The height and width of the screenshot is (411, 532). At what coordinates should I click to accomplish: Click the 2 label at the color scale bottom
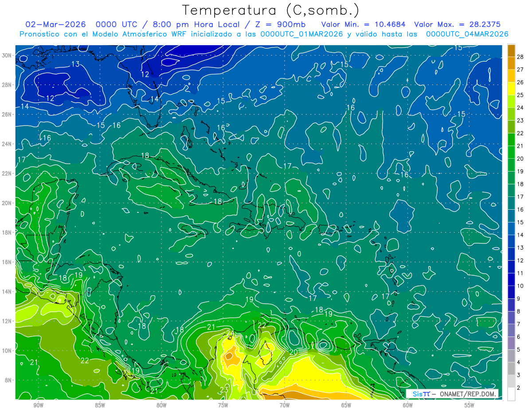(x=519, y=388)
